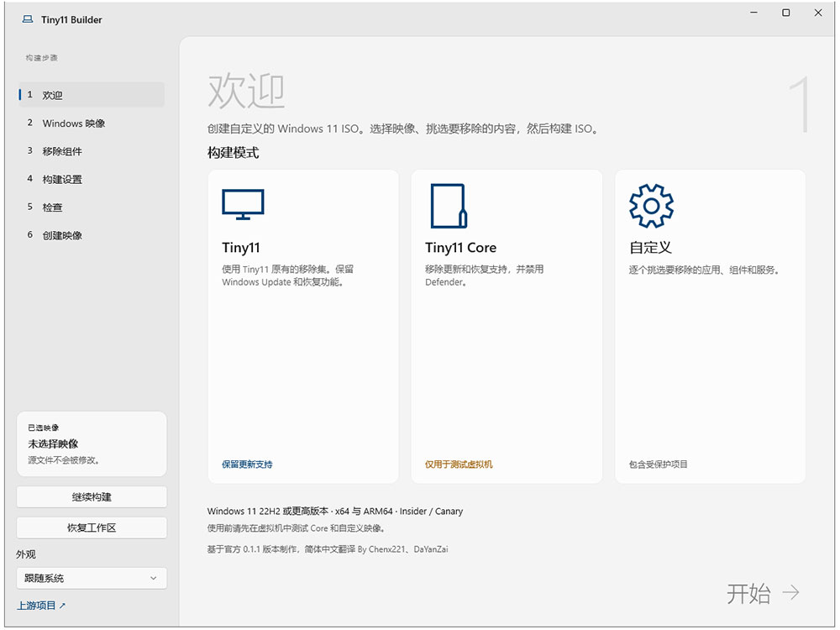
Task: Start the wizard with 开始
Action: (x=763, y=593)
